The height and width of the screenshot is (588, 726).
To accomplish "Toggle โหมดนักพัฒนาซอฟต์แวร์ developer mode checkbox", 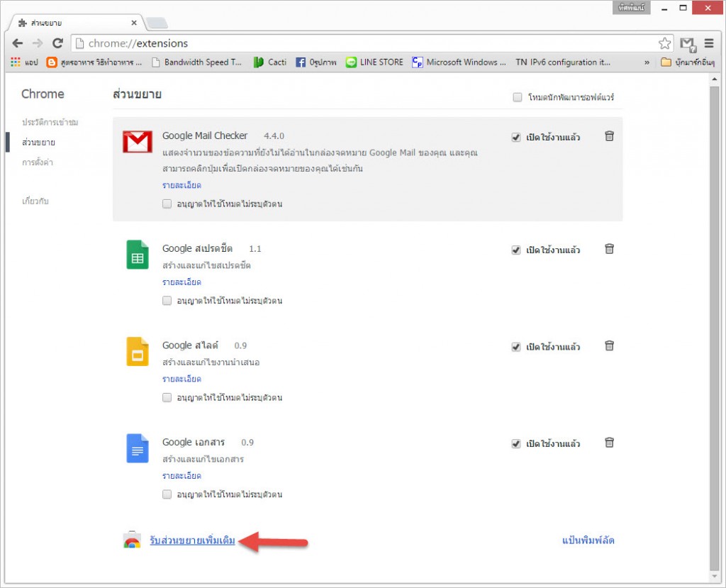I will pyautogui.click(x=518, y=97).
